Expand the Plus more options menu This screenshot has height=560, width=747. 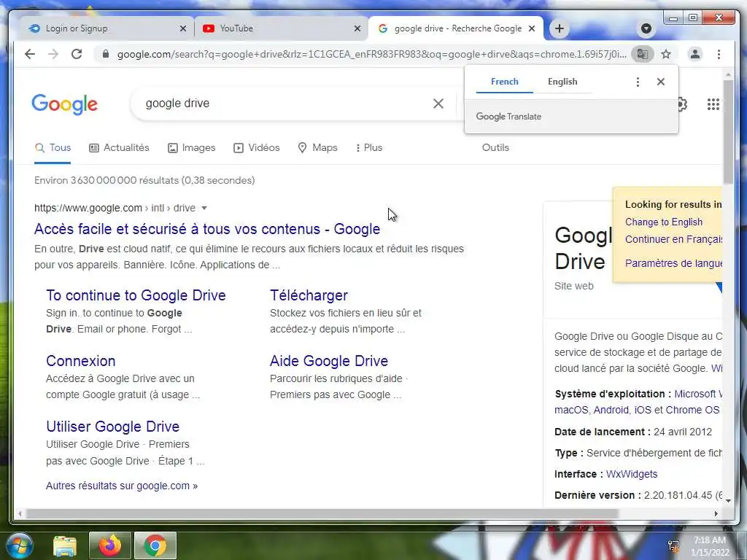[x=368, y=147]
